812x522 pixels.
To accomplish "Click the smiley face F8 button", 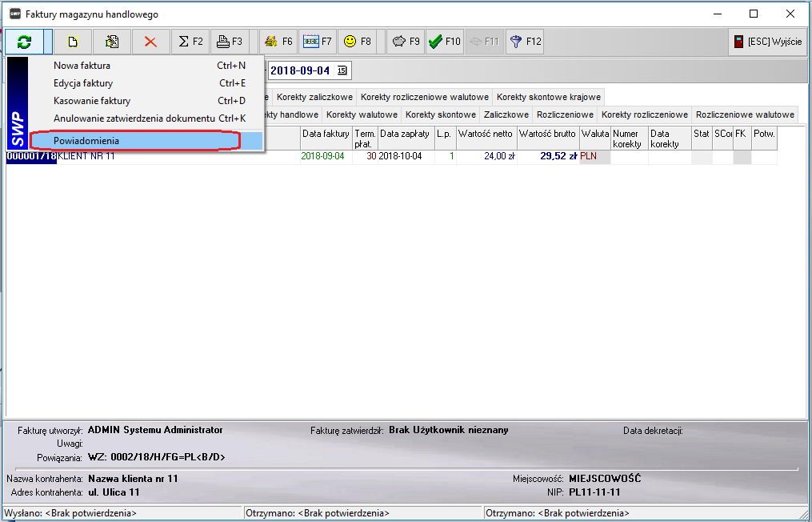I will click(x=358, y=42).
